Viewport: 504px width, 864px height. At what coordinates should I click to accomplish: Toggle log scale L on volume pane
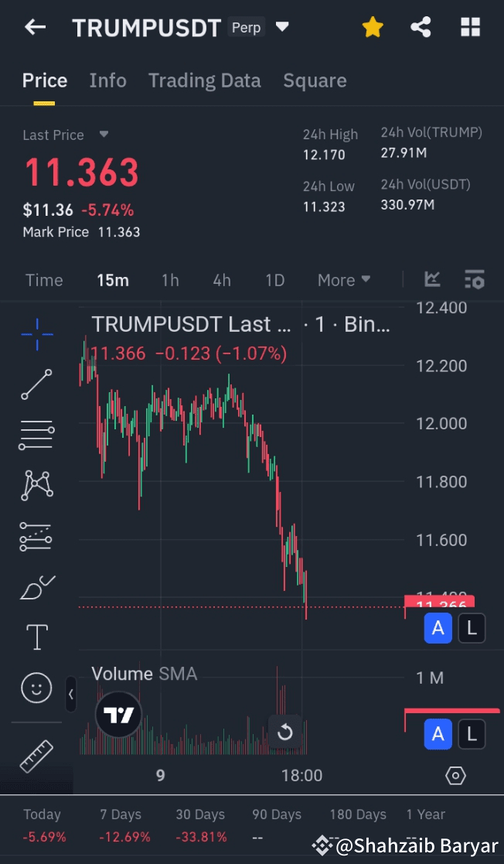tap(472, 734)
